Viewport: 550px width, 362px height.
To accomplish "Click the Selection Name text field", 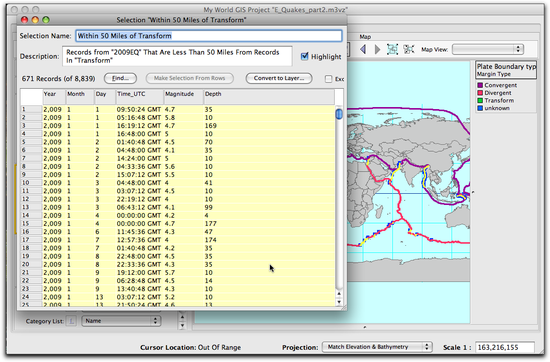I will [x=209, y=36].
